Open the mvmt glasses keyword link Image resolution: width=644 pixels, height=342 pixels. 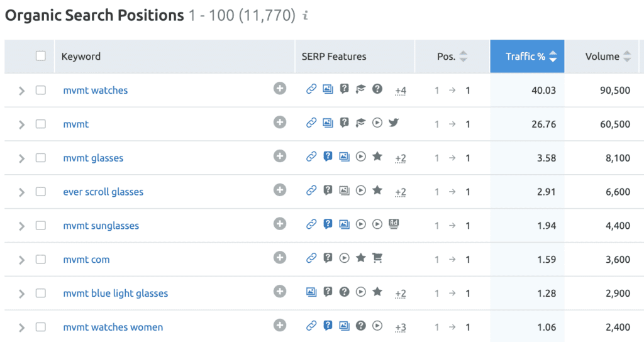click(93, 158)
